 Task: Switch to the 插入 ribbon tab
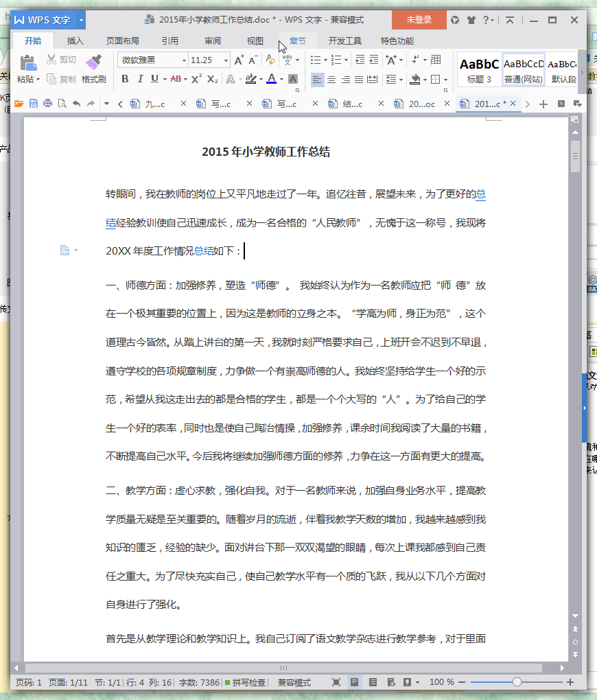pyautogui.click(x=75, y=40)
